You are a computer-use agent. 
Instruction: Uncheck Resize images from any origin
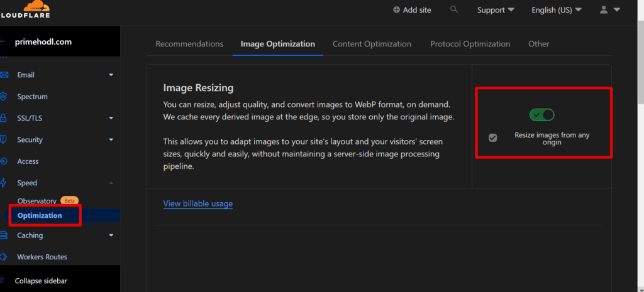tap(493, 138)
